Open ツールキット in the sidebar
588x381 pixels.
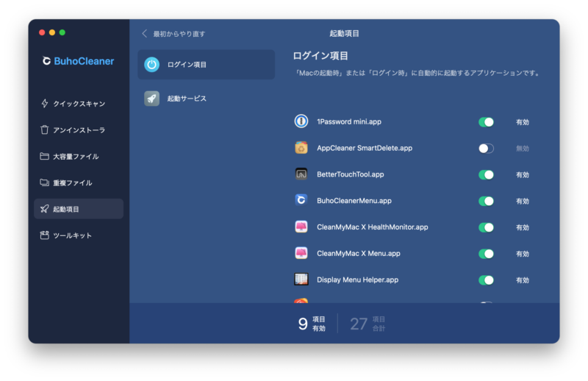pyautogui.click(x=79, y=235)
